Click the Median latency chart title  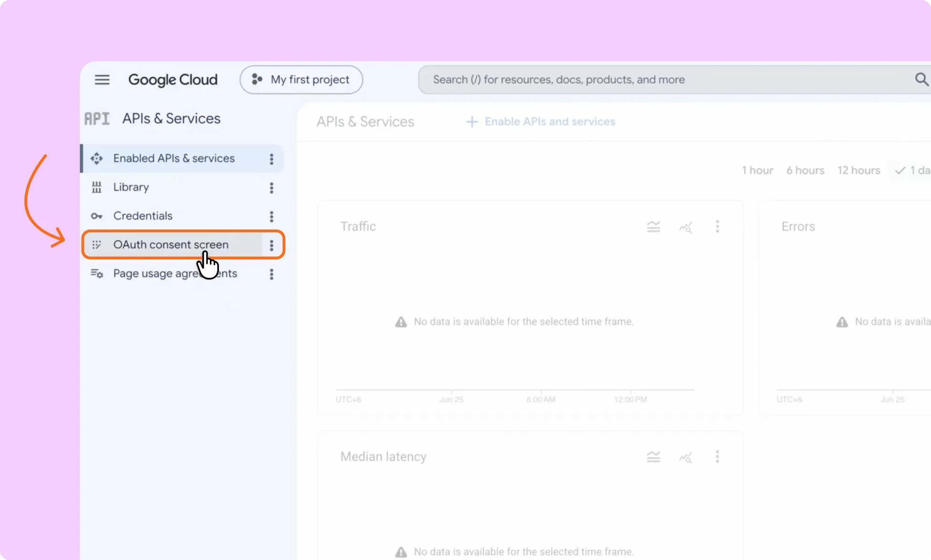[383, 457]
